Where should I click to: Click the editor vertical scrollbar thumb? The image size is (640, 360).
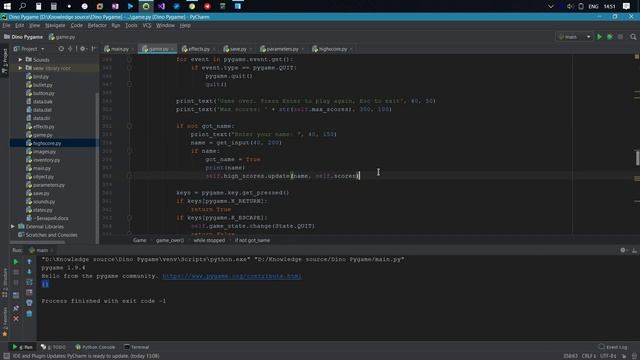pos(637,158)
